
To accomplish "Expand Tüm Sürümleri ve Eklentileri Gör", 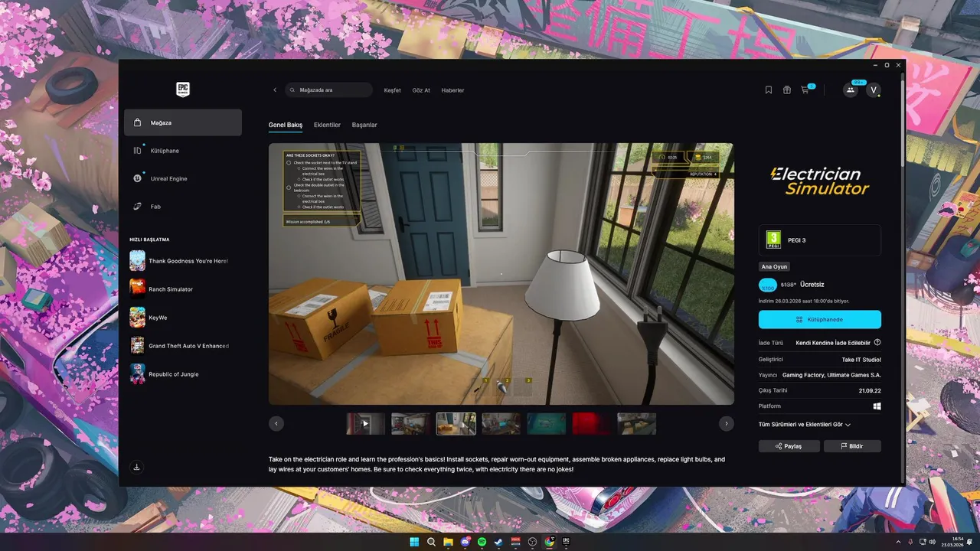I will 805,424.
